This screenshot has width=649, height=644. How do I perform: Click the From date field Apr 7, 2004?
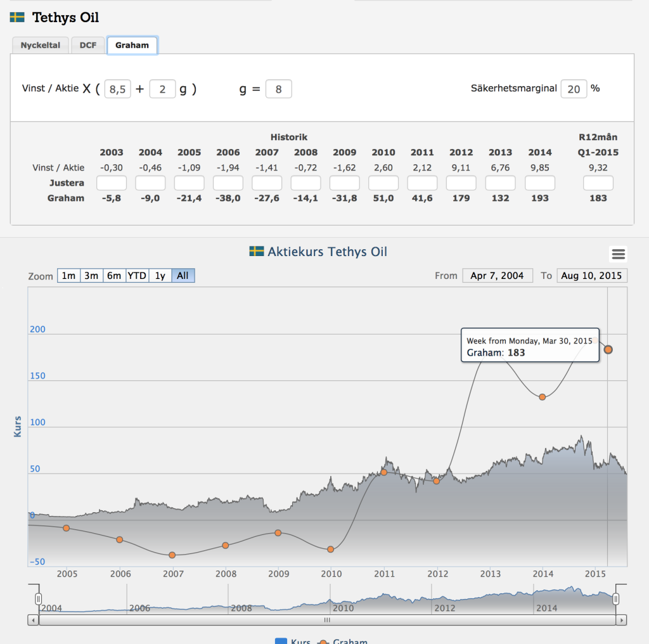pyautogui.click(x=497, y=276)
